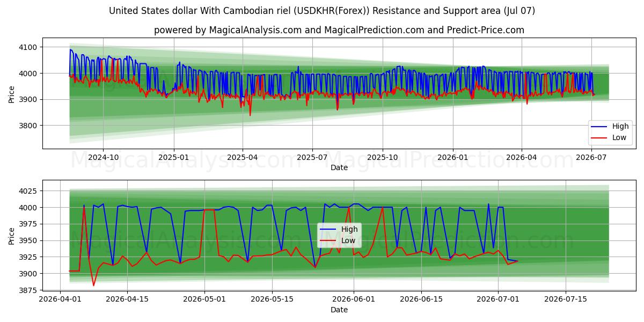Click the 2024-10 x-axis tick label

pos(103,158)
